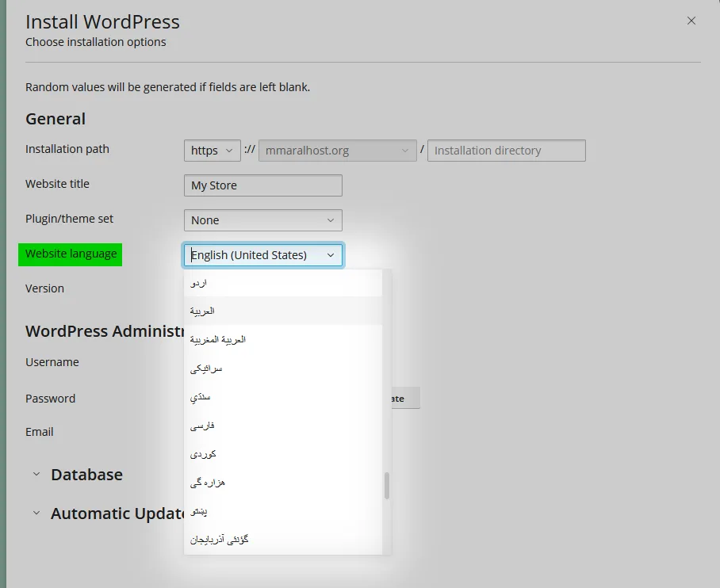Click the Username label
This screenshot has width=720, height=588.
click(52, 362)
